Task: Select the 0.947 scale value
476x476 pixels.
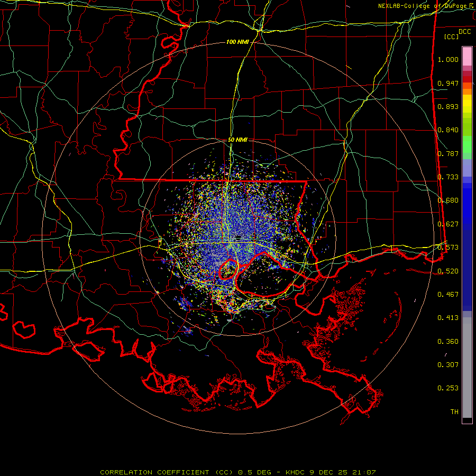Action: (x=448, y=83)
